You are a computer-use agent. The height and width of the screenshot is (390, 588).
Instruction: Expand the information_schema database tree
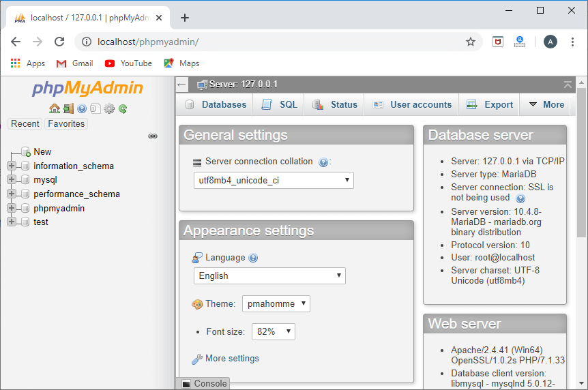point(11,166)
